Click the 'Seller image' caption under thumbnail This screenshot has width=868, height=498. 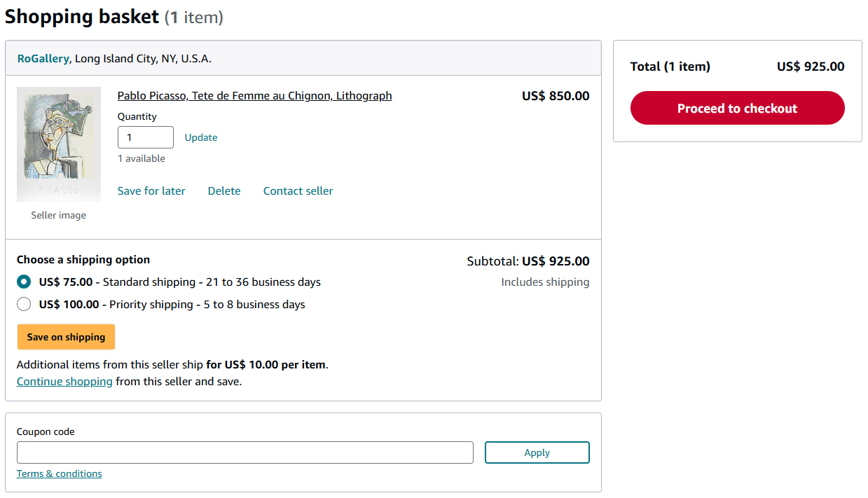coord(59,216)
